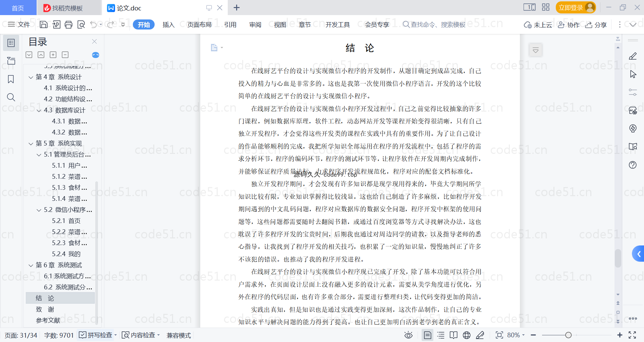644x342 pixels.
Task: Go to the 首页 tab
Action: [18, 8]
